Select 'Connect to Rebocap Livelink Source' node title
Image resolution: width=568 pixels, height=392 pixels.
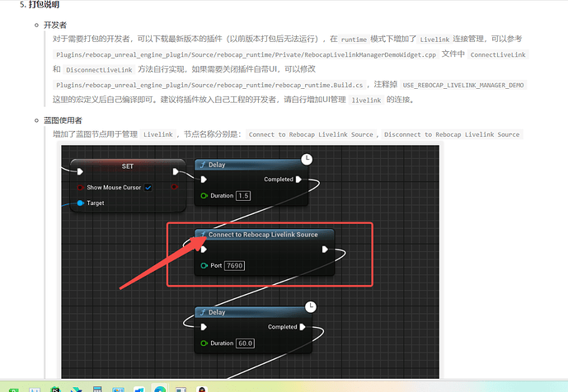(263, 235)
